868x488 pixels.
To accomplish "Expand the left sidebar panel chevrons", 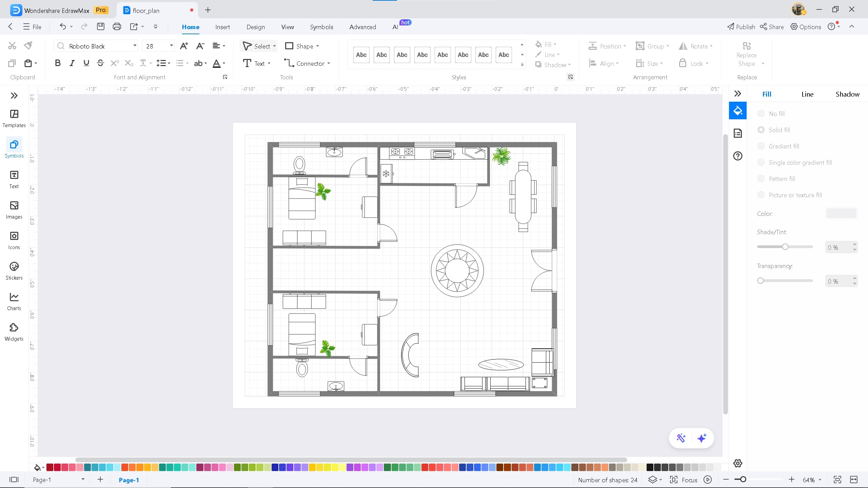I will 14,96.
